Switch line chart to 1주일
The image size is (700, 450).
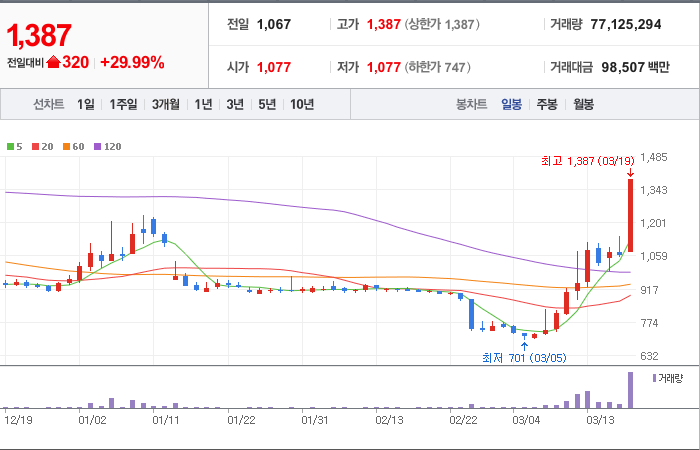[123, 104]
